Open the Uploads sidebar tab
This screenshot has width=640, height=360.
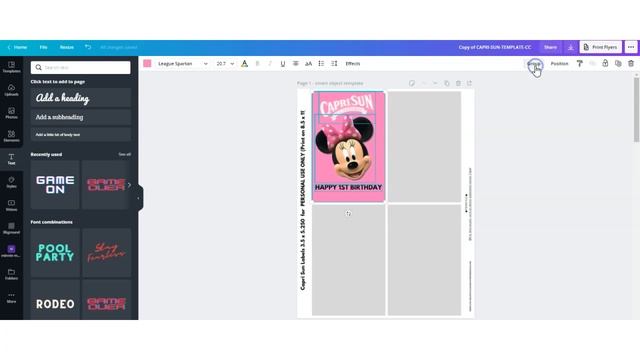coord(11,90)
